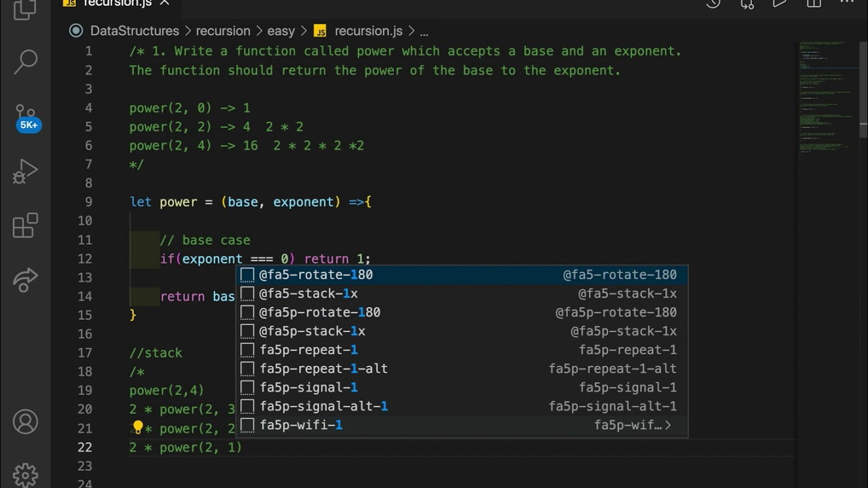Open Source Control view with 5K+ badge
The width and height of the screenshot is (868, 488).
[x=26, y=118]
